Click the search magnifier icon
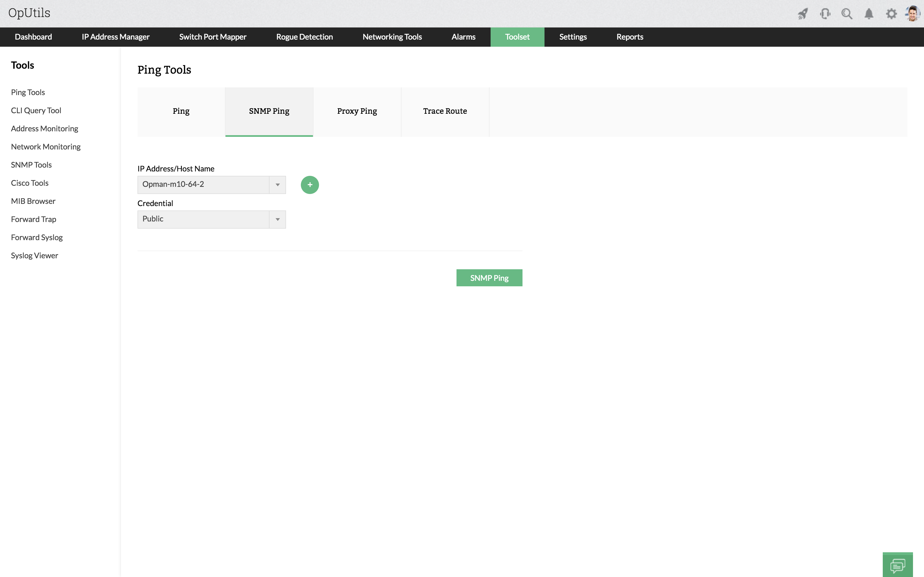924x577 pixels. pyautogui.click(x=846, y=14)
